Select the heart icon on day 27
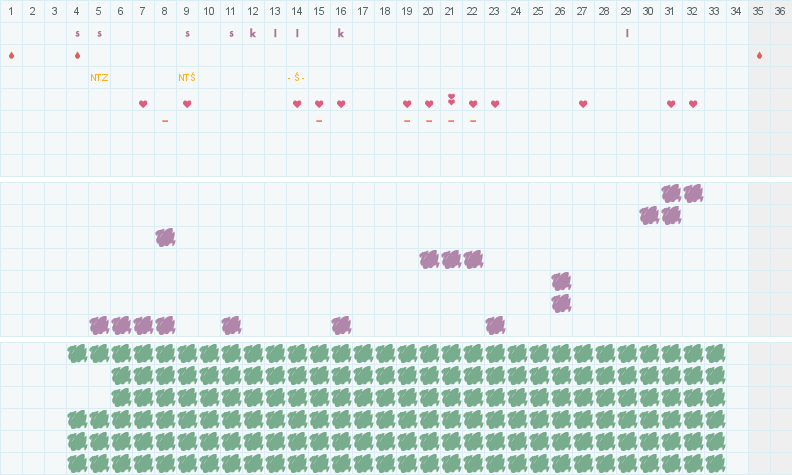The image size is (792, 475). pyautogui.click(x=583, y=104)
